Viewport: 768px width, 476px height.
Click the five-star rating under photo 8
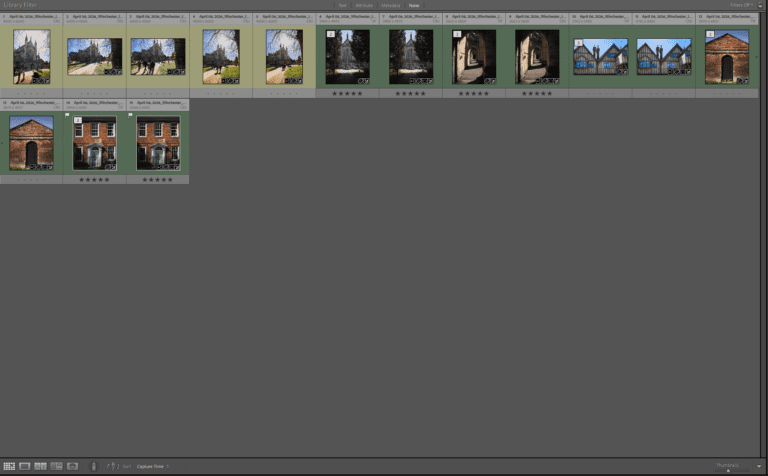(x=474, y=94)
